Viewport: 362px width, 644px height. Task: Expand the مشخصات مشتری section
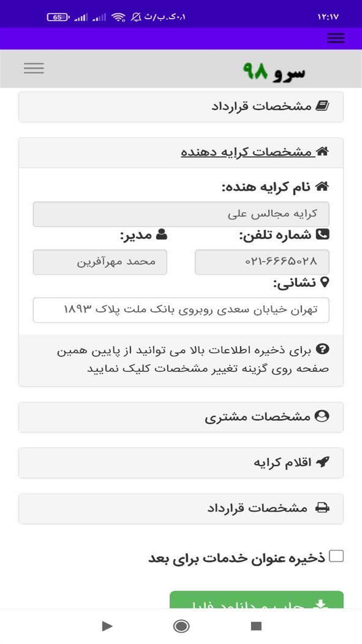tap(181, 417)
